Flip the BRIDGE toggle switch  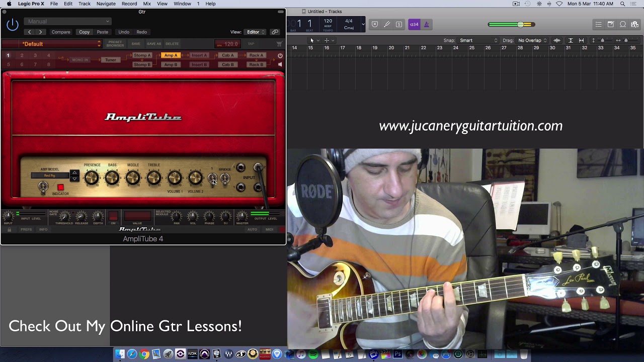(225, 178)
